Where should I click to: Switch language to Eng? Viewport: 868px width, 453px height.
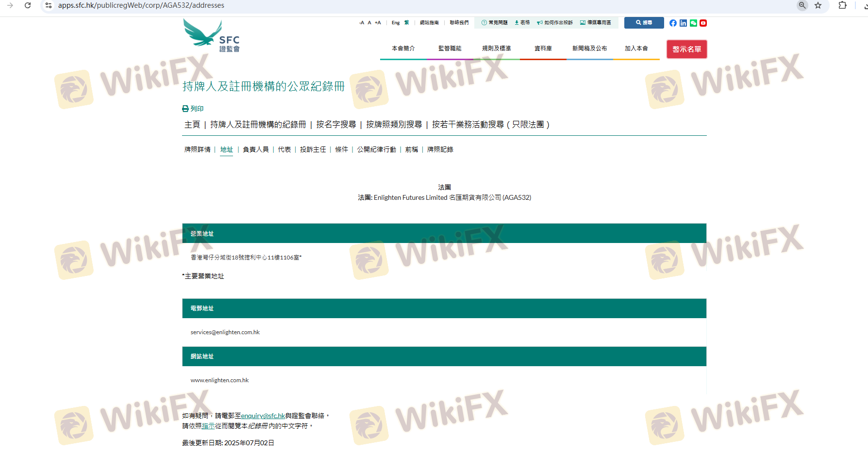[396, 23]
